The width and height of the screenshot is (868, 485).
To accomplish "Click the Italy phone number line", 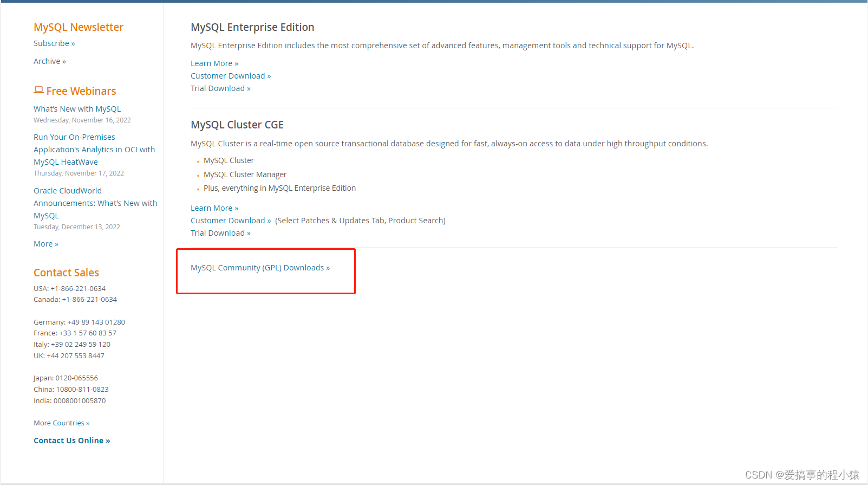I will [72, 345].
